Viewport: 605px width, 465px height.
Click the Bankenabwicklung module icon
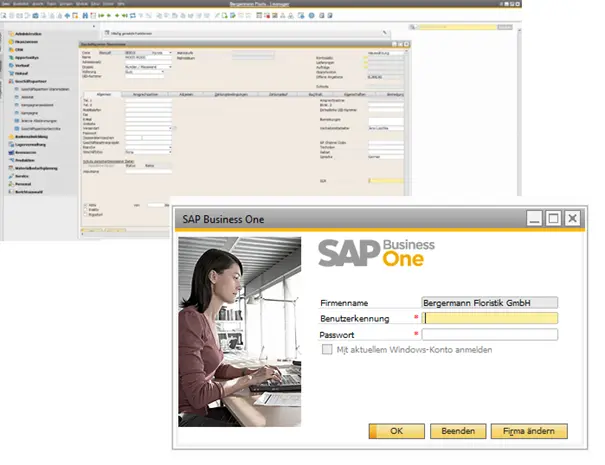(11, 137)
